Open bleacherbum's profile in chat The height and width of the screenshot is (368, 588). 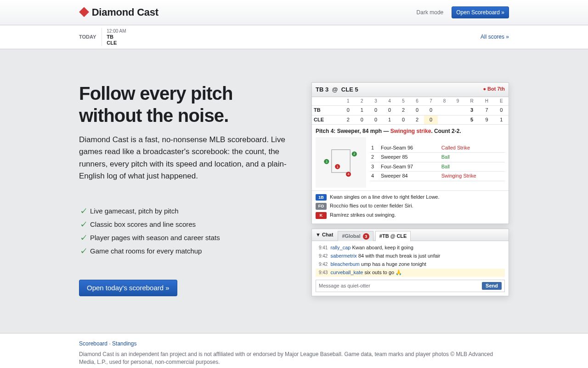[x=345, y=264]
